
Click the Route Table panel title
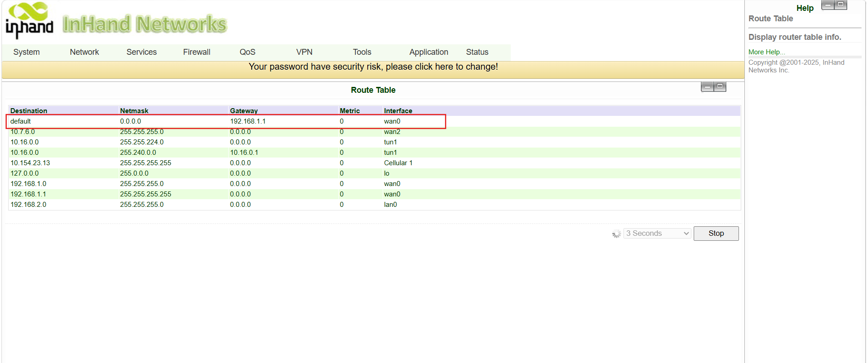373,90
